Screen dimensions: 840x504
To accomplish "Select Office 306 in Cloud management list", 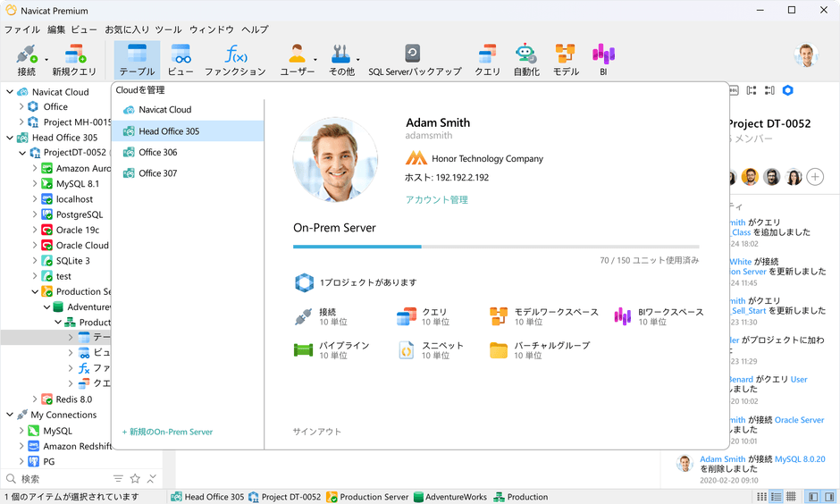I will tap(188, 152).
